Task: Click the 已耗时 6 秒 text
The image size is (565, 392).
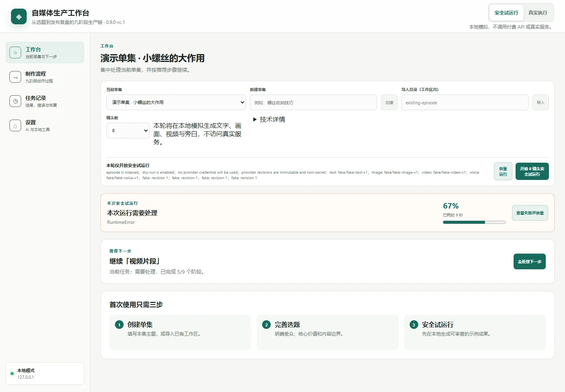Action: (x=453, y=215)
